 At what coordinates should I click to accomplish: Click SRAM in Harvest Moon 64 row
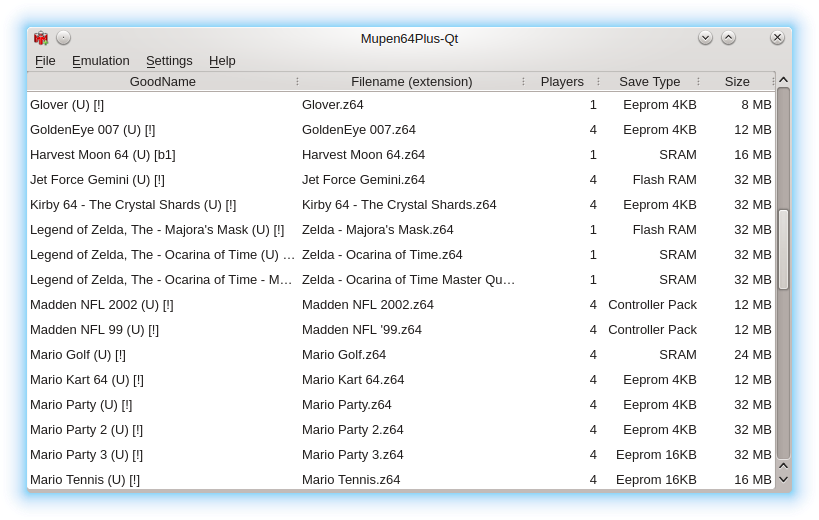coord(677,155)
